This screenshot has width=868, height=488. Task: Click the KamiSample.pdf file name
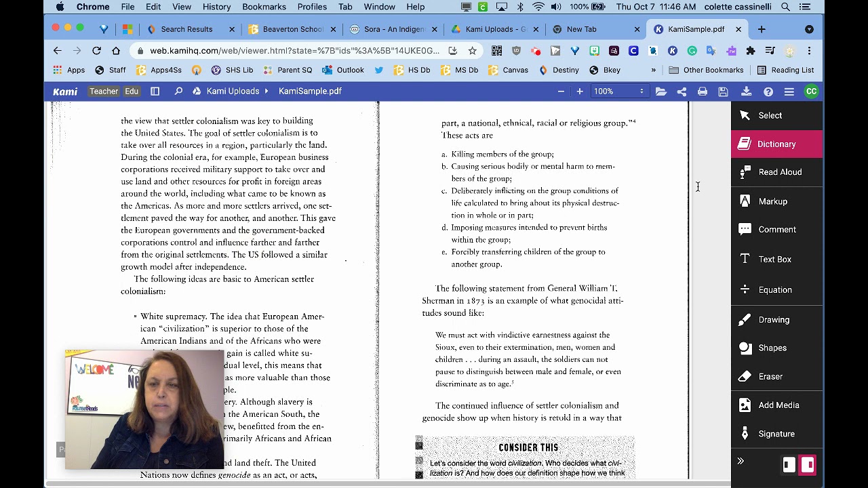pos(310,91)
